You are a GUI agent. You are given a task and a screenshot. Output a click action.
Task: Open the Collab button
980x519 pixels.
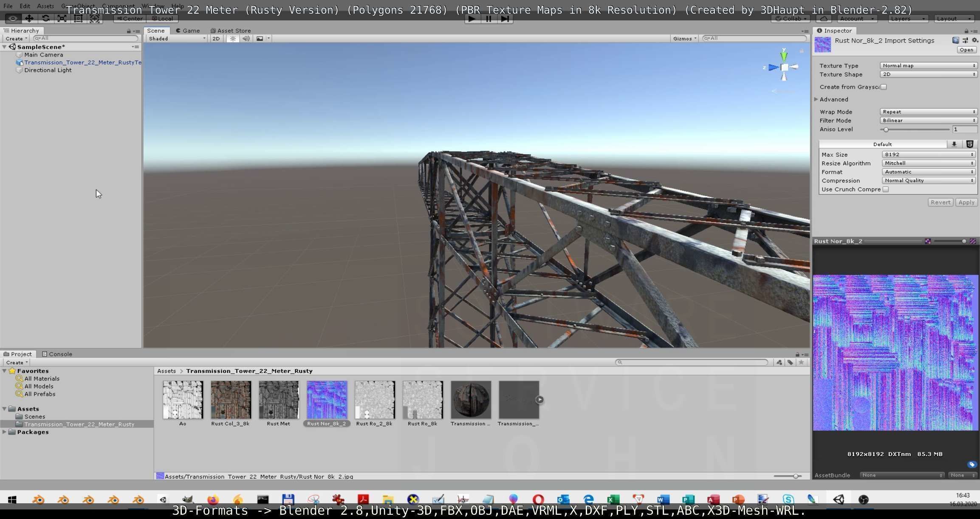click(x=791, y=19)
